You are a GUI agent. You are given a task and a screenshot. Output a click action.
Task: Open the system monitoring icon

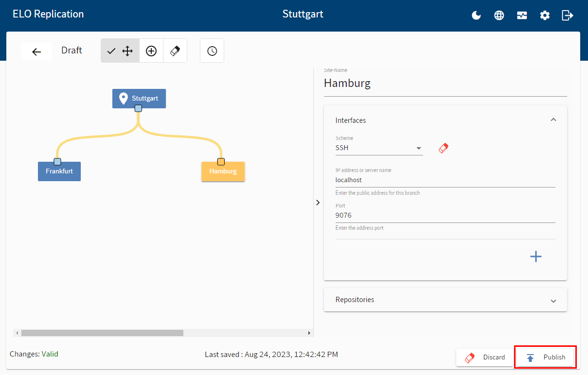[522, 16]
